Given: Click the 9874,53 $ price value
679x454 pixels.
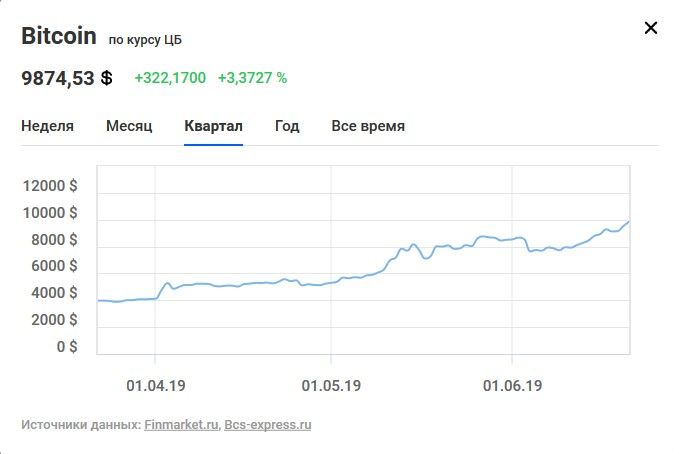Looking at the screenshot, I should (67, 78).
